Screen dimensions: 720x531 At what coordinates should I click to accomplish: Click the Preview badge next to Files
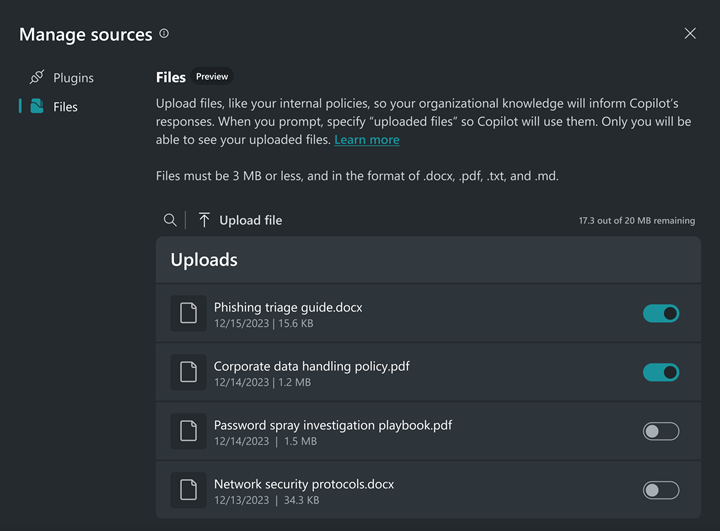pyautogui.click(x=212, y=77)
